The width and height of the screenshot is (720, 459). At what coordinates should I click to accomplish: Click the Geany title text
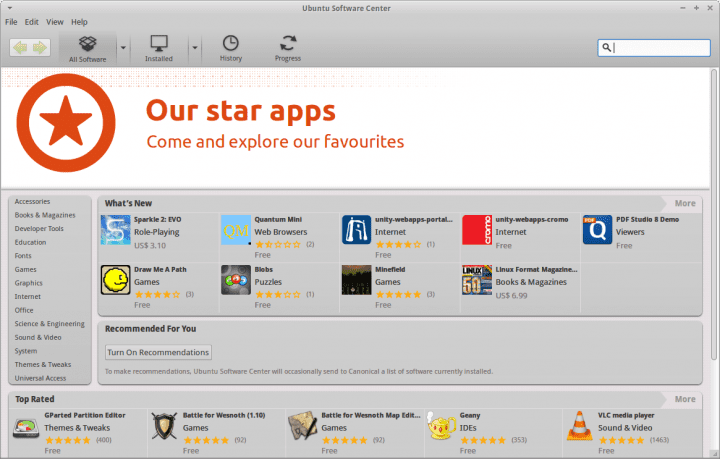click(470, 415)
